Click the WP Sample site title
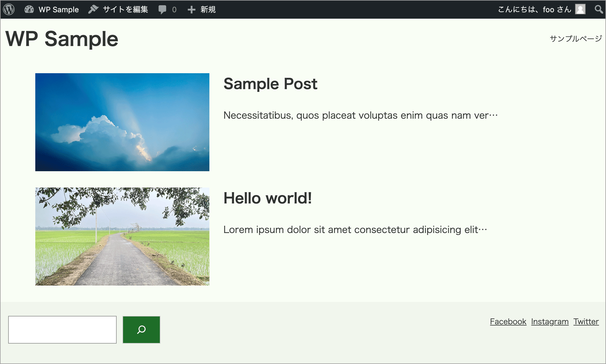 [62, 39]
